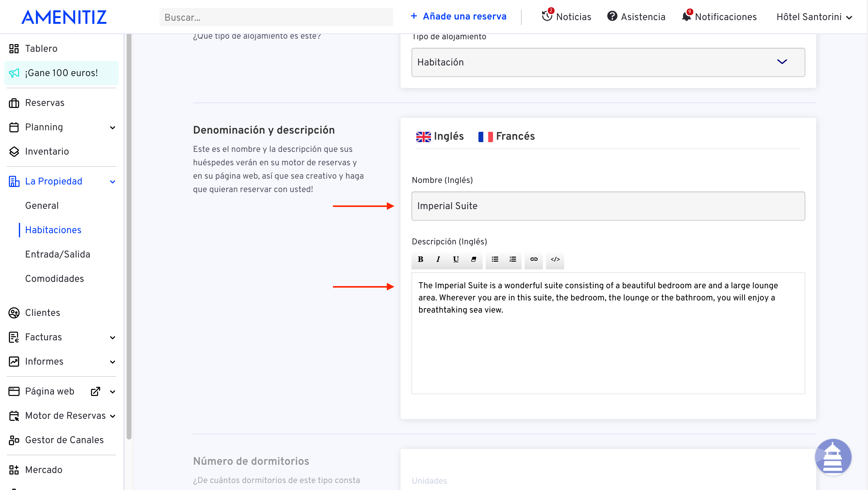The width and height of the screenshot is (868, 490).
Task: Click the Mercado grid-plus icon
Action: click(14, 470)
